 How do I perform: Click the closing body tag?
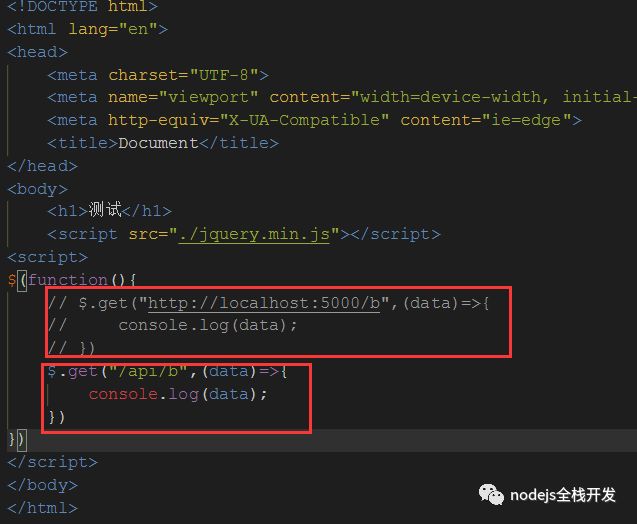click(x=42, y=485)
